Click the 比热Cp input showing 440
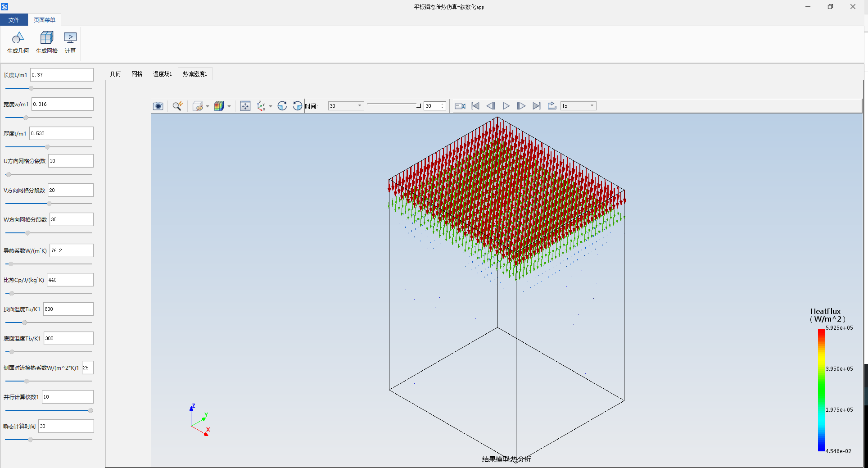The width and height of the screenshot is (868, 468). pyautogui.click(x=70, y=280)
